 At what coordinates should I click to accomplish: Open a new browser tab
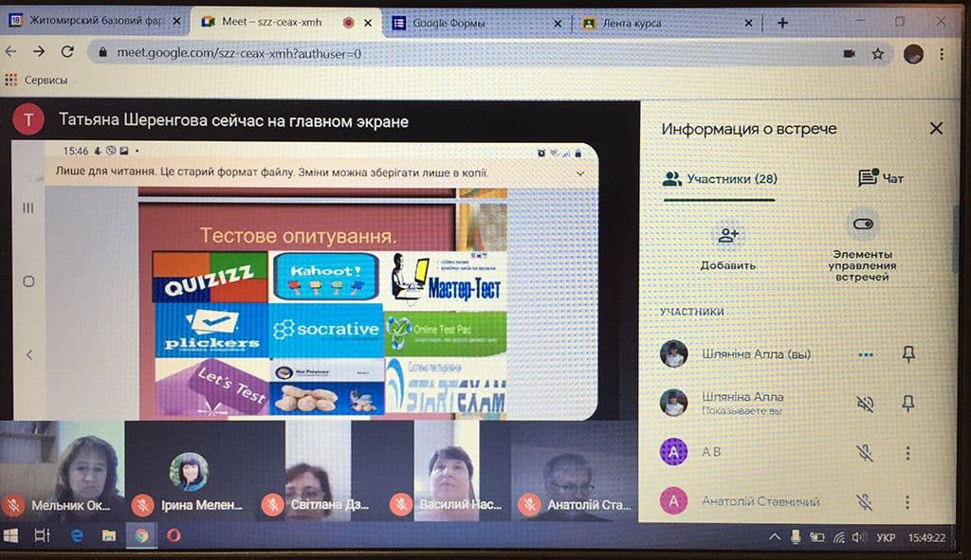point(782,23)
